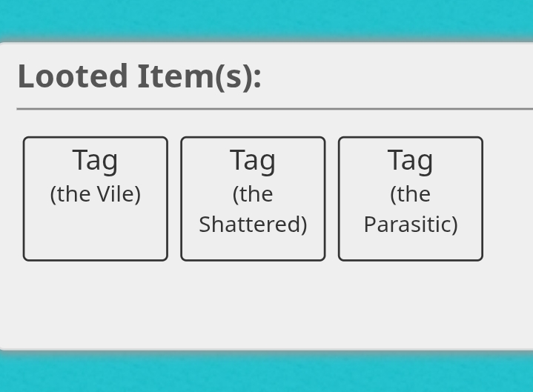
Task: Select the Tag (the Vile) looted item
Action: coord(96,199)
